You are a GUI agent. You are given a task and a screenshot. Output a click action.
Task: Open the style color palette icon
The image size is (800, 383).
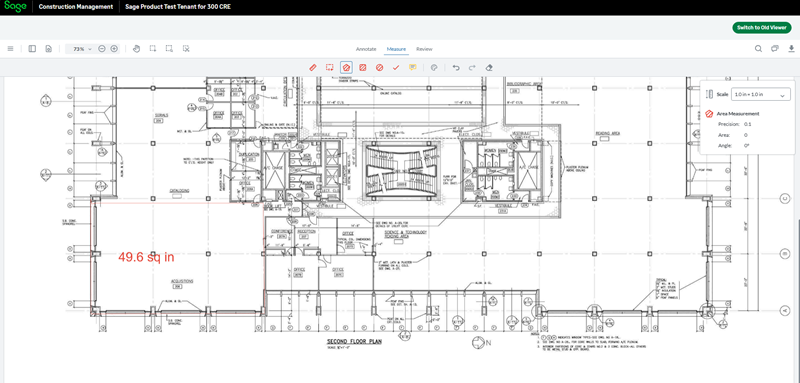click(434, 67)
